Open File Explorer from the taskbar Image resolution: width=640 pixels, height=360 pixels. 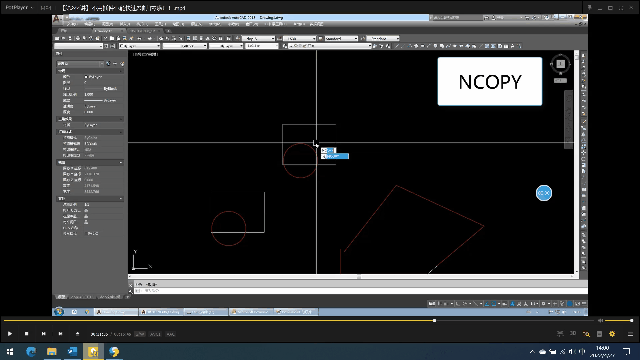pos(51,351)
